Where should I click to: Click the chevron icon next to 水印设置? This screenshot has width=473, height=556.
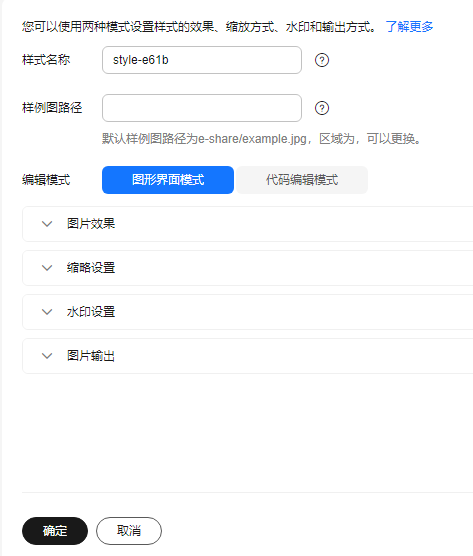(47, 312)
